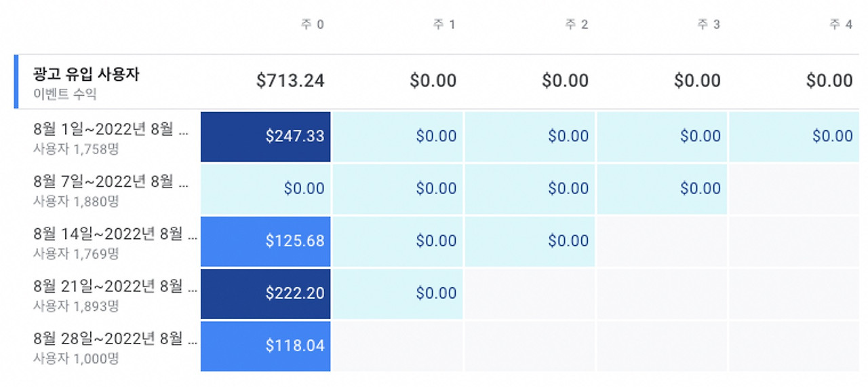868x387 pixels.
Task: Select the 주 1 column header
Action: coord(444,25)
